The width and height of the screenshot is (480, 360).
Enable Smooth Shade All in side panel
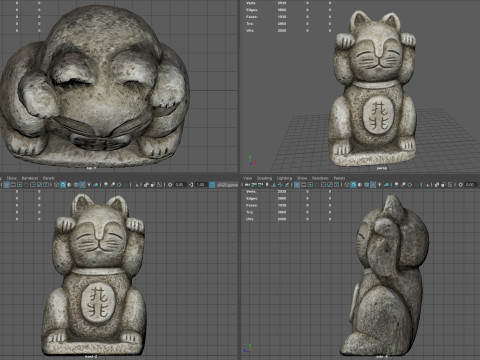353,184
